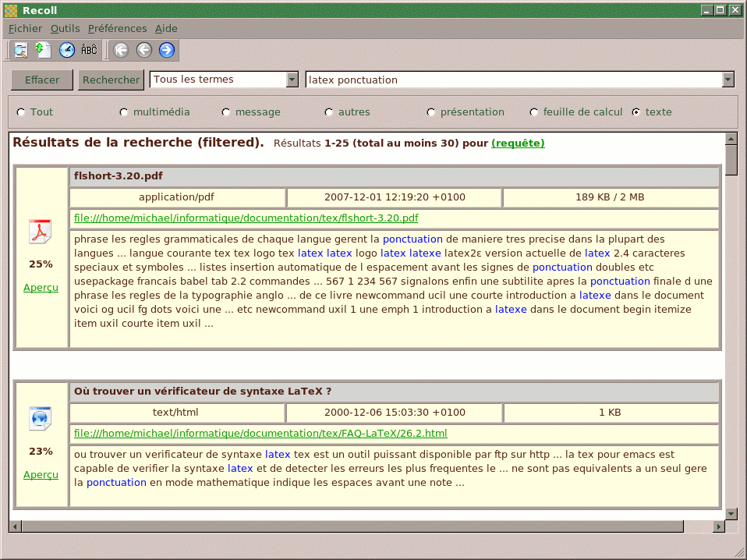The image size is (747, 560).
Task: Click the PDF icon of flshort-3.20.pdf
Action: (x=41, y=232)
